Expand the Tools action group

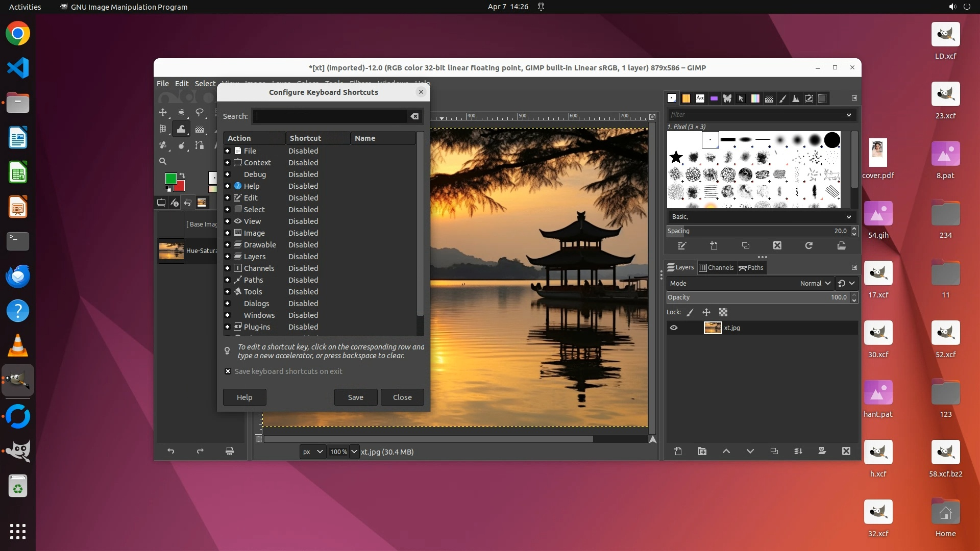[228, 292]
